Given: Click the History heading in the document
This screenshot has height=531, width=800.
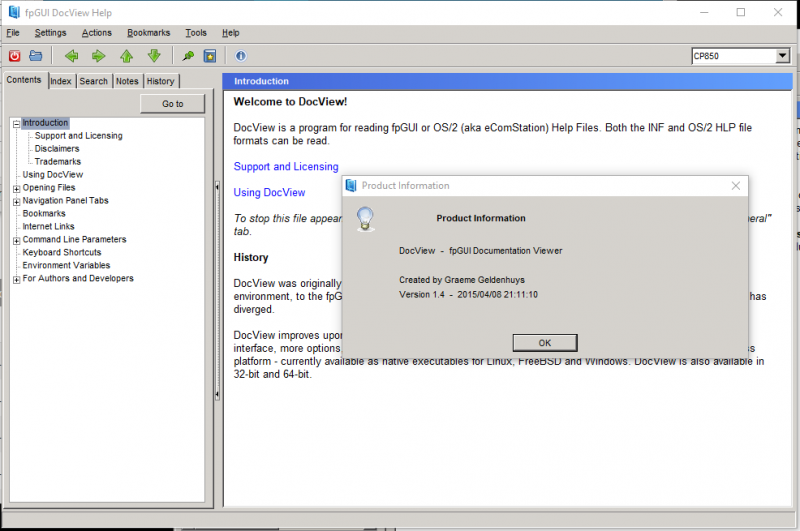Looking at the screenshot, I should coord(251,257).
